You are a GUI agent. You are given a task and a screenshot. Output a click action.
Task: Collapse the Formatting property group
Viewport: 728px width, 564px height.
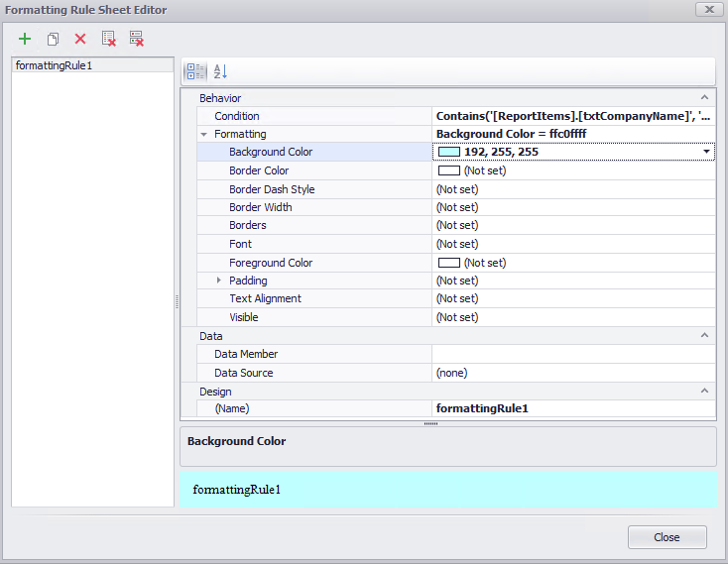pyautogui.click(x=203, y=134)
